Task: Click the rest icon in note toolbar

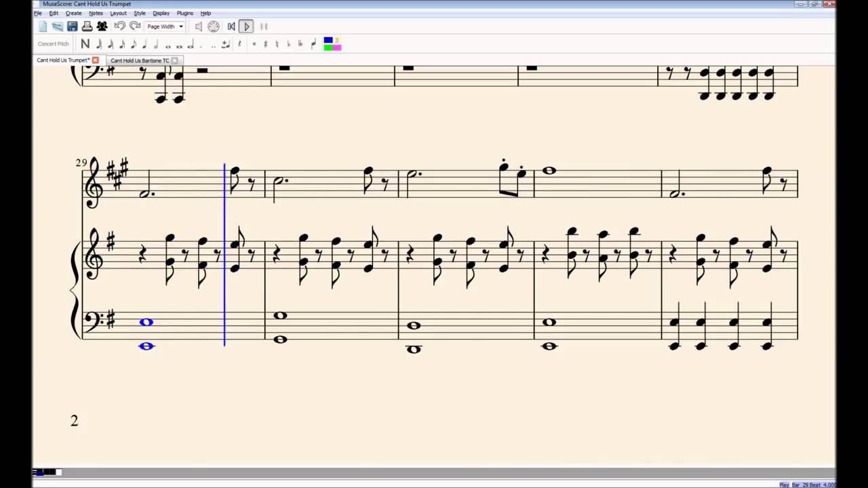Action: (239, 44)
